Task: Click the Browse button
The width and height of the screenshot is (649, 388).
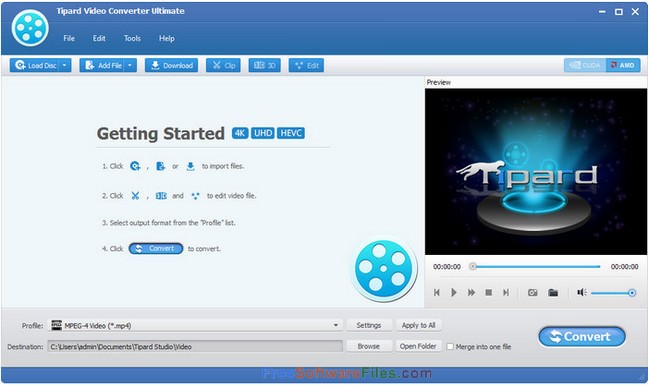Action: [369, 346]
